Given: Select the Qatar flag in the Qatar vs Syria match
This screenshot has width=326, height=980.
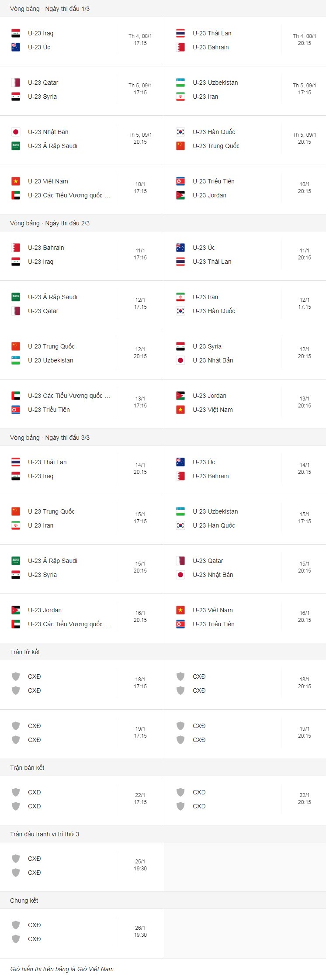Looking at the screenshot, I should [x=16, y=83].
